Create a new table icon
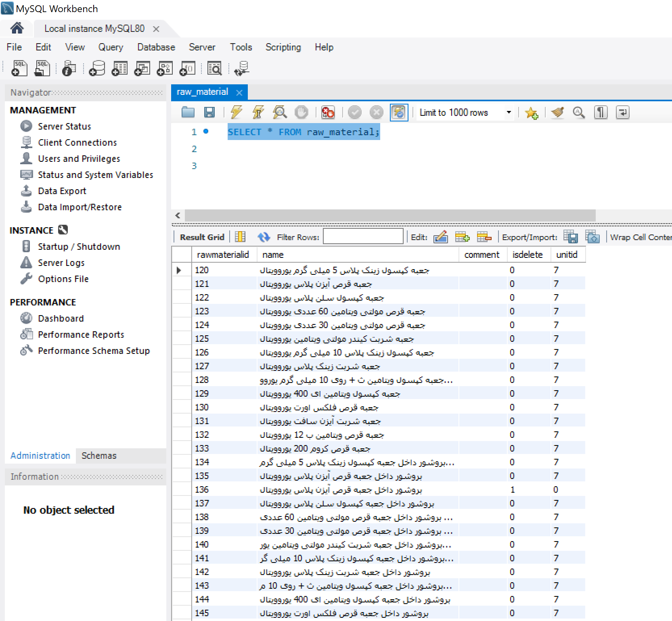Screen dimensions: 672x621 click(x=119, y=68)
